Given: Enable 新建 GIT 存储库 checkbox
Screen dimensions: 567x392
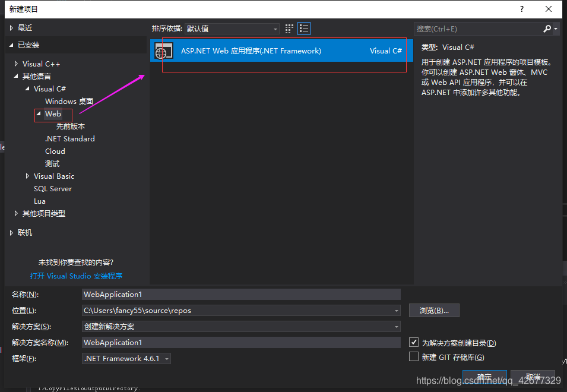Looking at the screenshot, I should coord(414,356).
